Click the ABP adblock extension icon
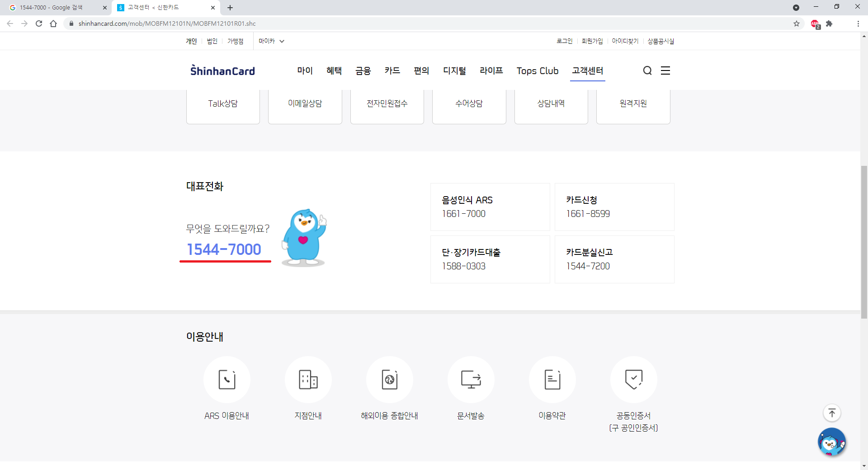The width and height of the screenshot is (868, 470). [815, 24]
